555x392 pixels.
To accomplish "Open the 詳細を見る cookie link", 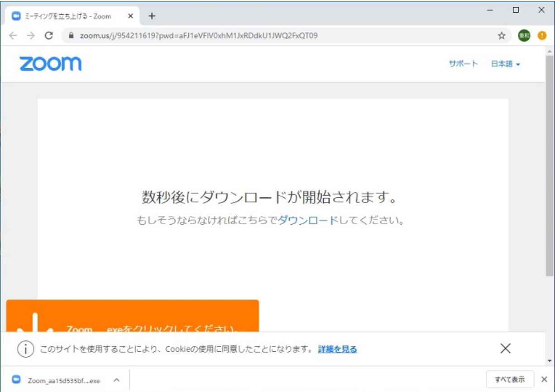I will 337,349.
